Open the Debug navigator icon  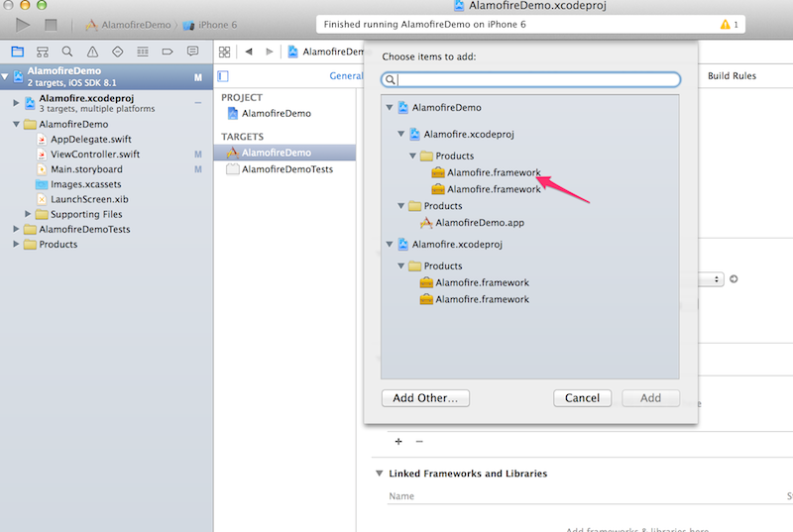[143, 52]
